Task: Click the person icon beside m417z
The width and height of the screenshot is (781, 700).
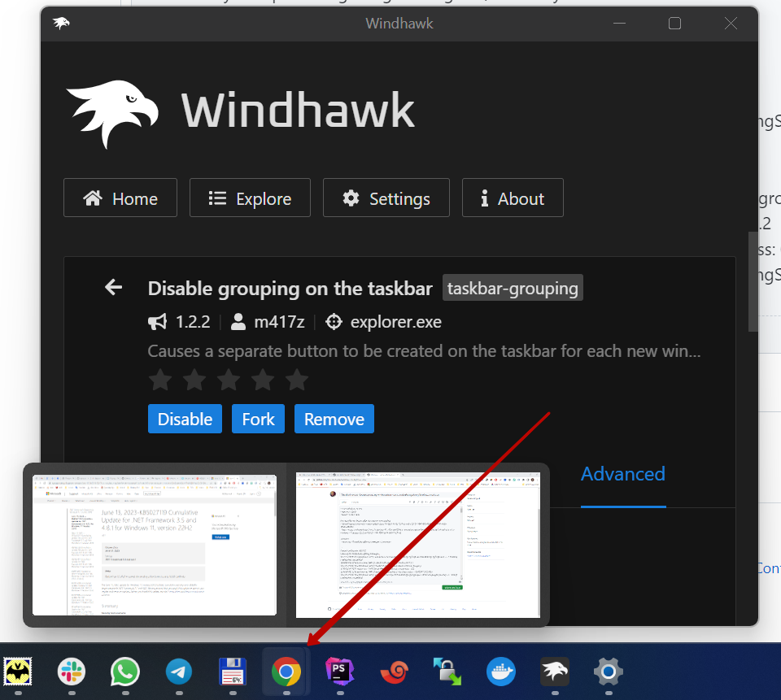Action: 238,321
